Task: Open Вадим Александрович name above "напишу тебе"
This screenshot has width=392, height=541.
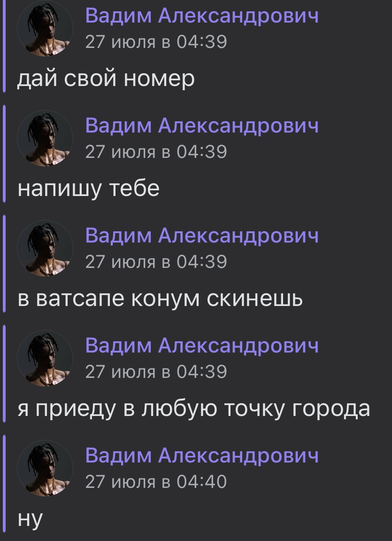Action: pos(202,125)
